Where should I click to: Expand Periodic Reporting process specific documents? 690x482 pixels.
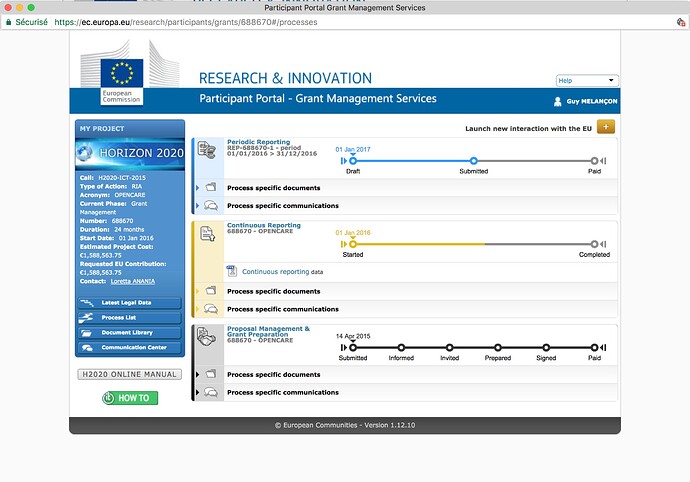tap(197, 188)
